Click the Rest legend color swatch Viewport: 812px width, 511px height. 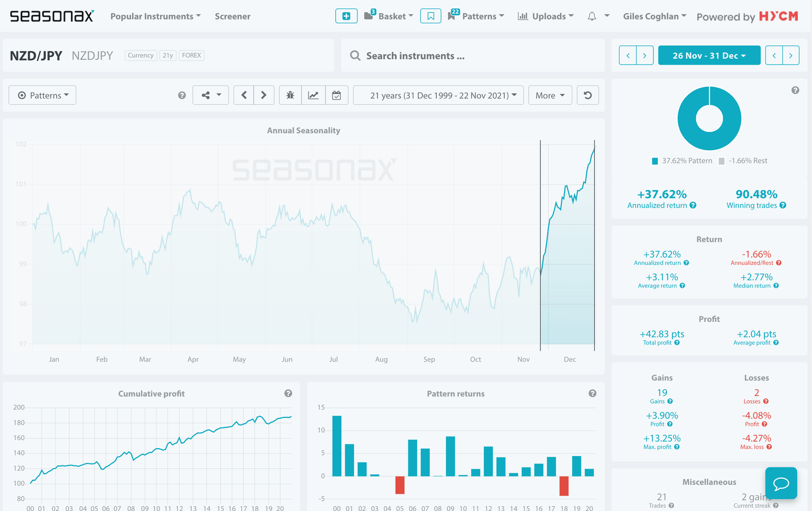pos(722,161)
